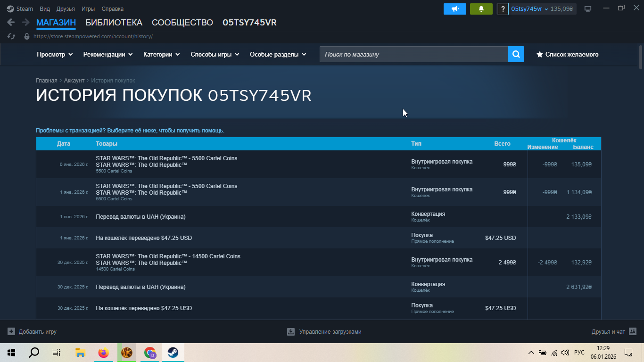Switch to the МАГАЗИН tab

click(56, 23)
